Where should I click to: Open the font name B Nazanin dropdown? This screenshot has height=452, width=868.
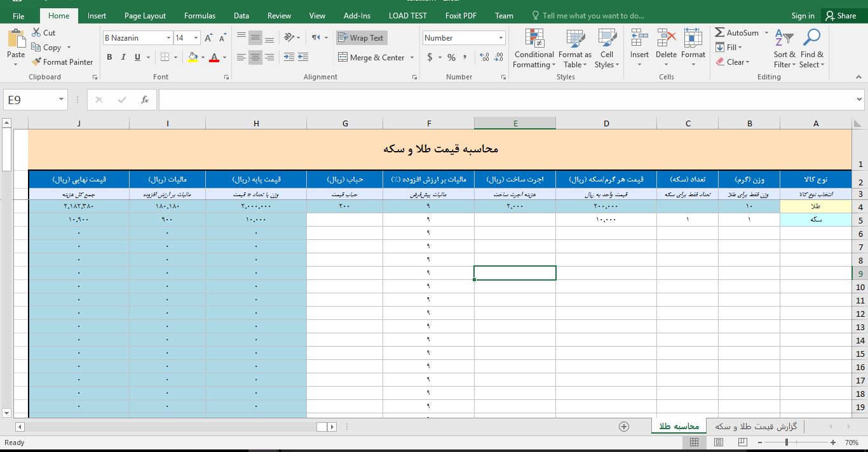click(168, 38)
